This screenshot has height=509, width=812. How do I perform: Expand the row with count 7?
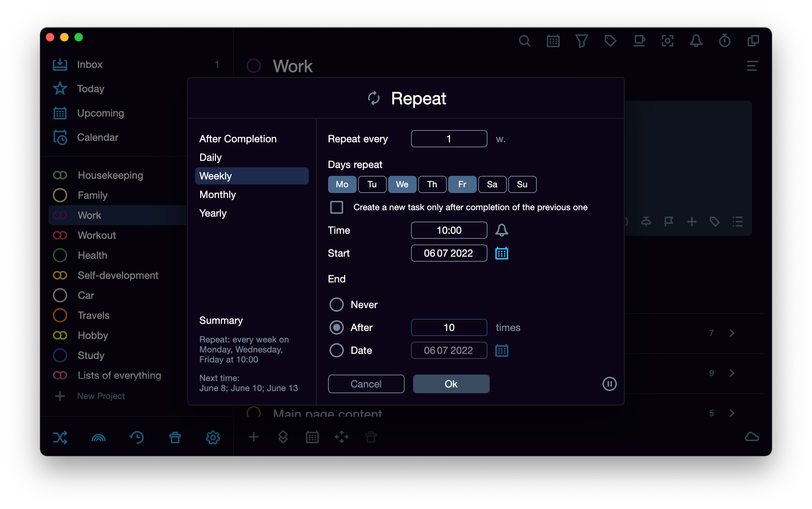[x=732, y=333]
